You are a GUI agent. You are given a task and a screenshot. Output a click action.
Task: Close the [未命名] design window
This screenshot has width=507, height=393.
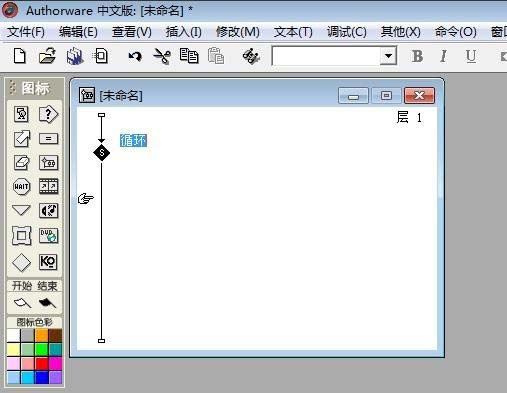point(419,96)
